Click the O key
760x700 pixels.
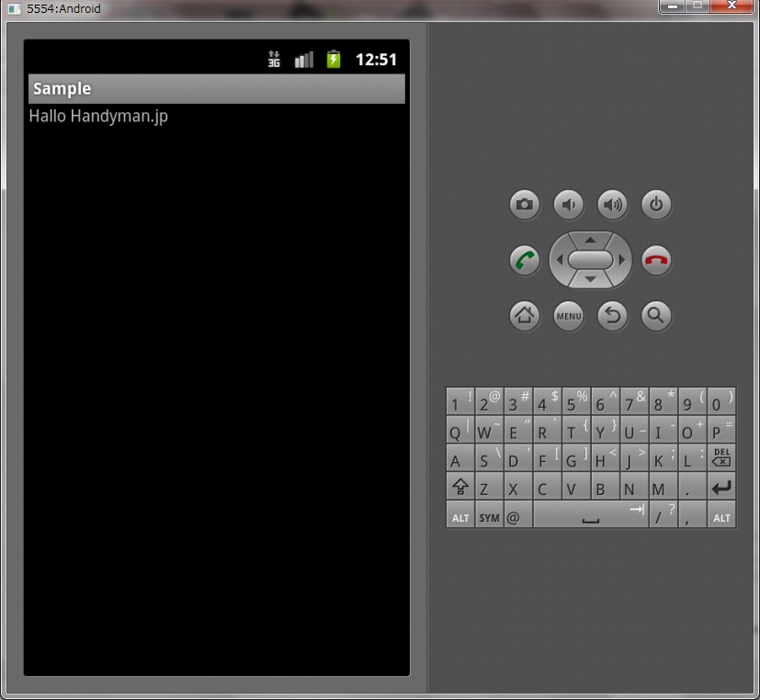pos(692,429)
